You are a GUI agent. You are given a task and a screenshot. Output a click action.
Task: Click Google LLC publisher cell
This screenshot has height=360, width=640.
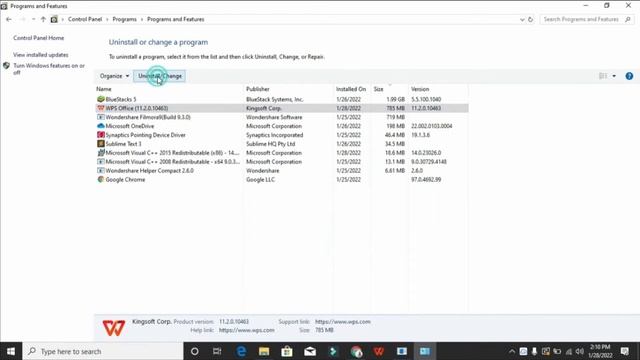(260, 180)
